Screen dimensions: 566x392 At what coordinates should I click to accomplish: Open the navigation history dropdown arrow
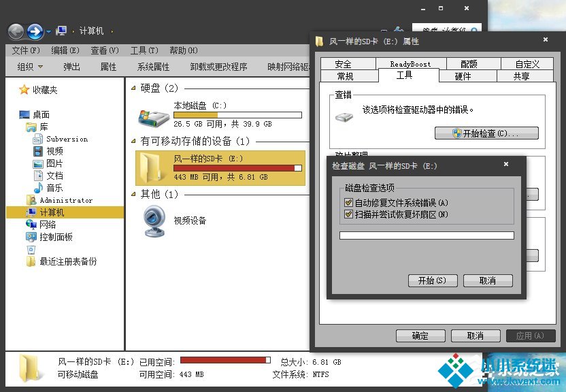(48, 32)
